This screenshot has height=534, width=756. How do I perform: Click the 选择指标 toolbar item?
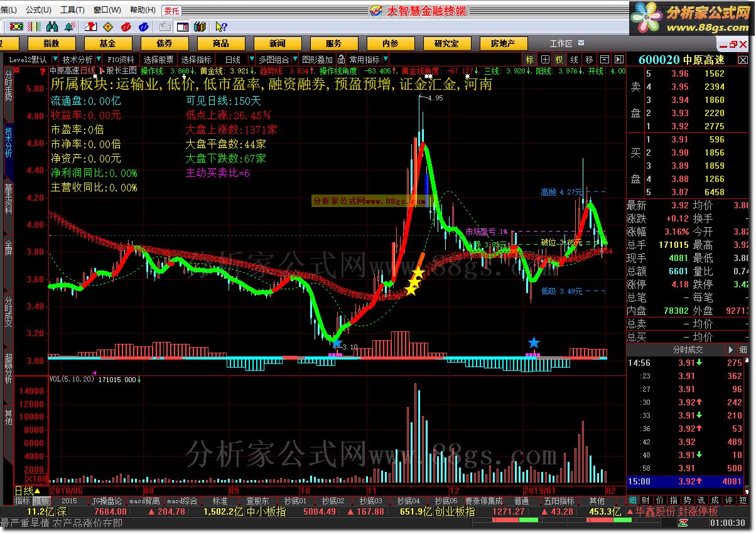tap(197, 60)
